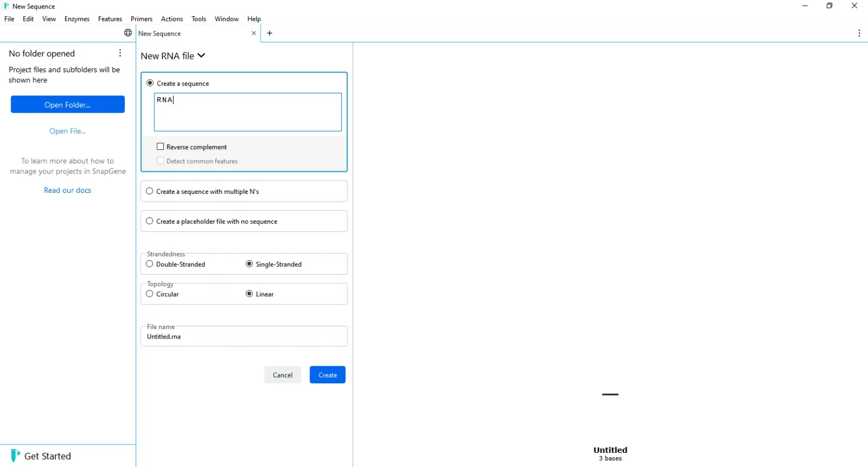Open folder panel three-dot options menu
The width and height of the screenshot is (868, 467).
(x=120, y=53)
